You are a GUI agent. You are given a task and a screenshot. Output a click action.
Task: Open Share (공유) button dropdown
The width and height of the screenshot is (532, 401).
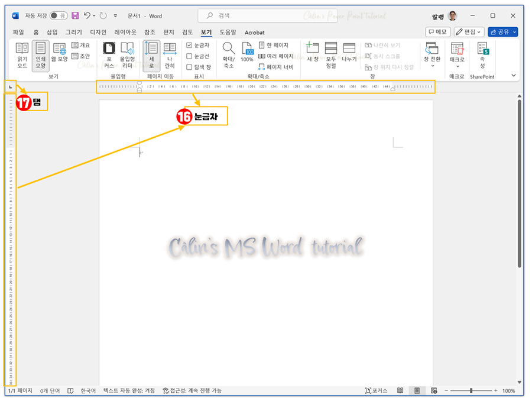pyautogui.click(x=515, y=32)
